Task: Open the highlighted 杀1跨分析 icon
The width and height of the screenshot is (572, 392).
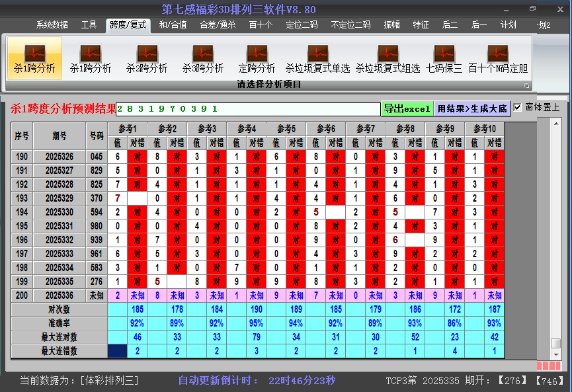Action: 34,54
